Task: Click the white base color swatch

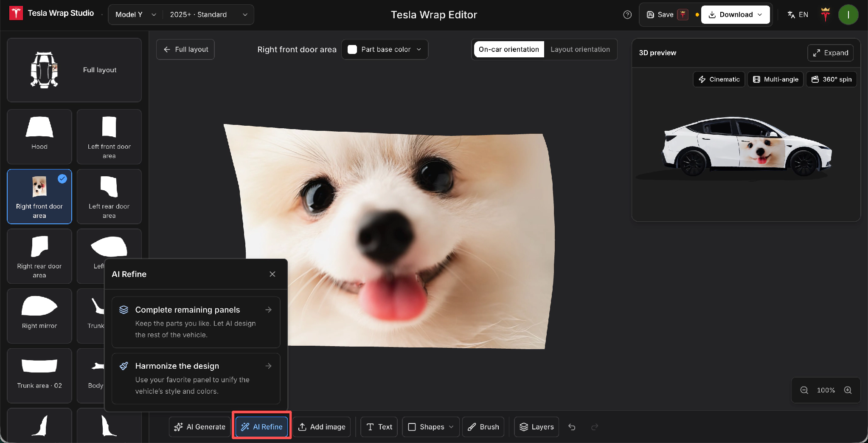Action: click(352, 49)
